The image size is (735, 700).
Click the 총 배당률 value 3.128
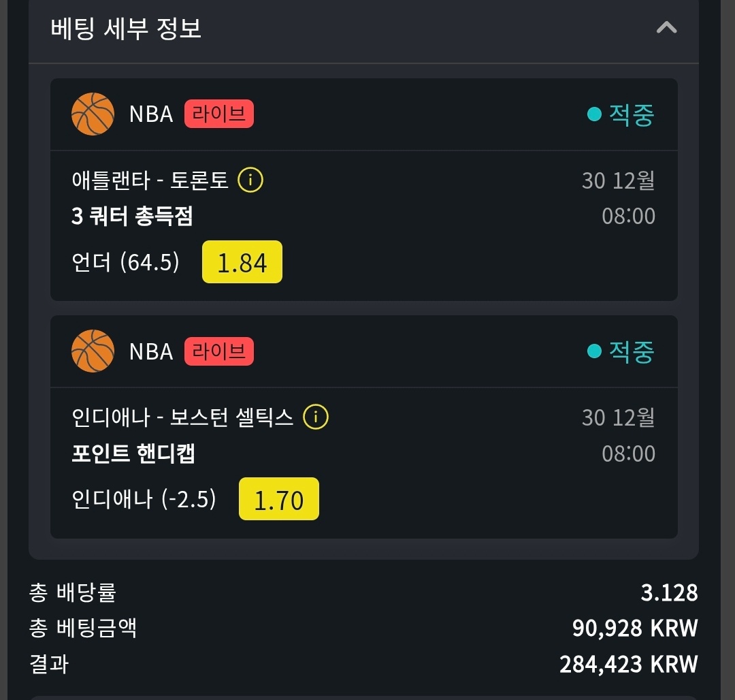[x=669, y=592]
